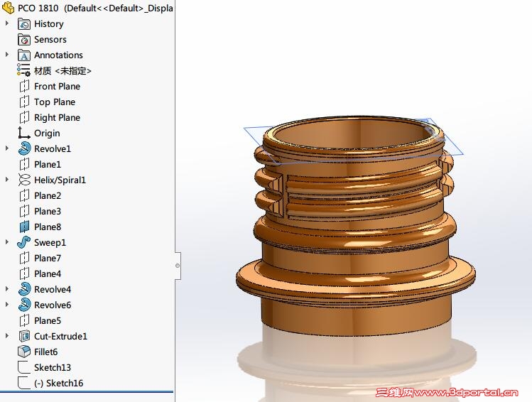Screen dimensions: 532x402
Task: Click the Annotations folder icon
Action: click(24, 55)
